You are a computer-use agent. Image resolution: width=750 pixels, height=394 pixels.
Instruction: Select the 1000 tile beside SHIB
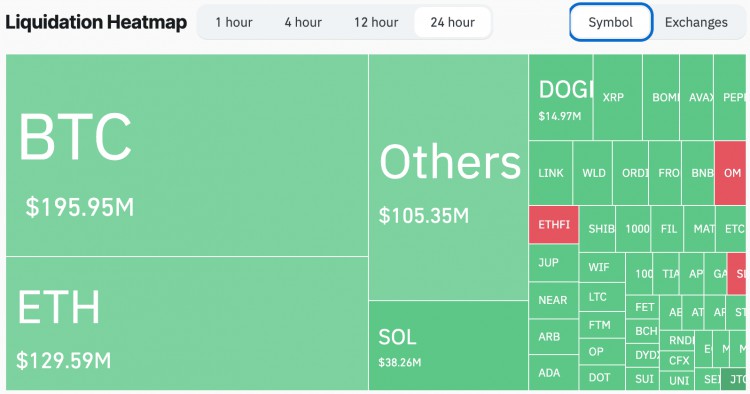[x=633, y=229]
